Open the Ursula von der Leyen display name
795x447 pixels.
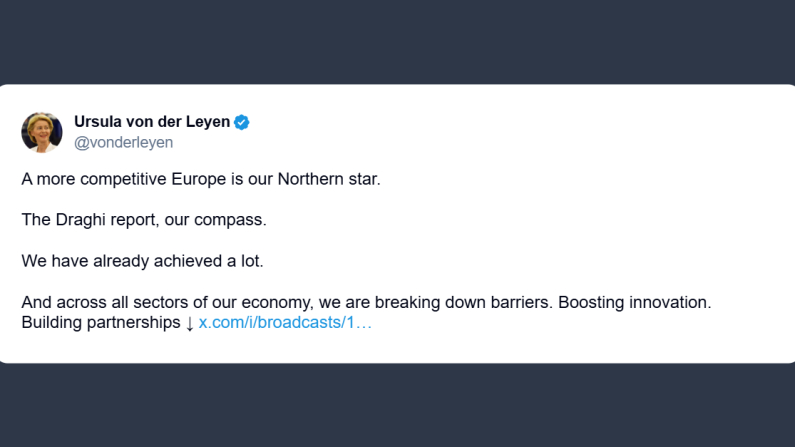point(152,122)
